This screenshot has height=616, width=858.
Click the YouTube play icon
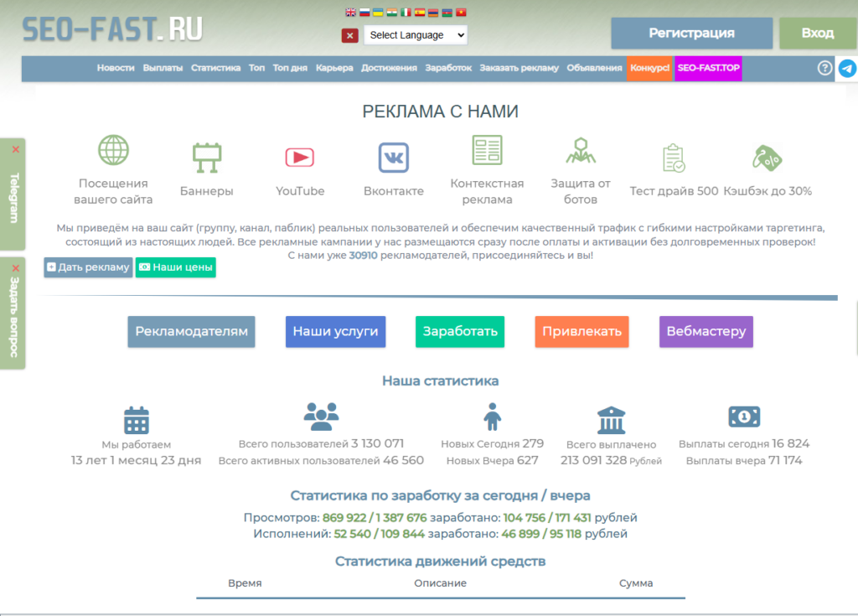point(300,158)
